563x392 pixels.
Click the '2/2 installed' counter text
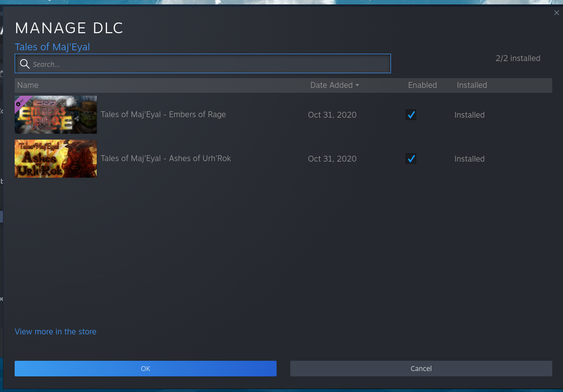(x=518, y=58)
